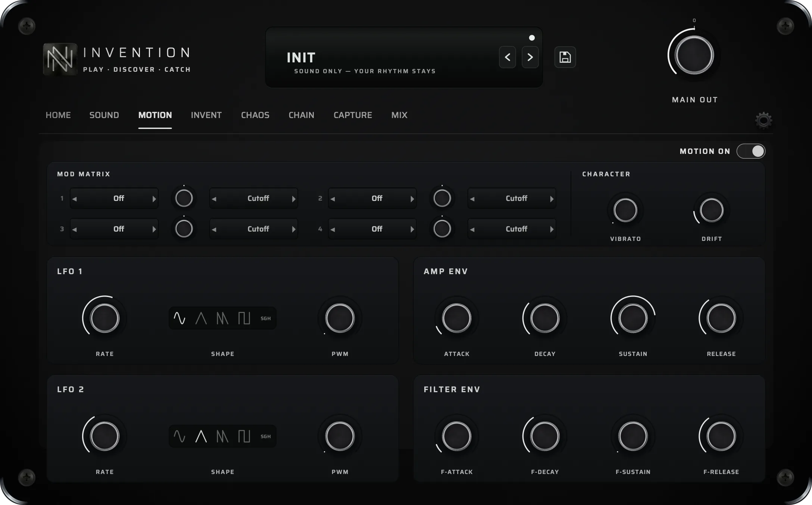Select sine wave shape for LFO 2

(179, 436)
